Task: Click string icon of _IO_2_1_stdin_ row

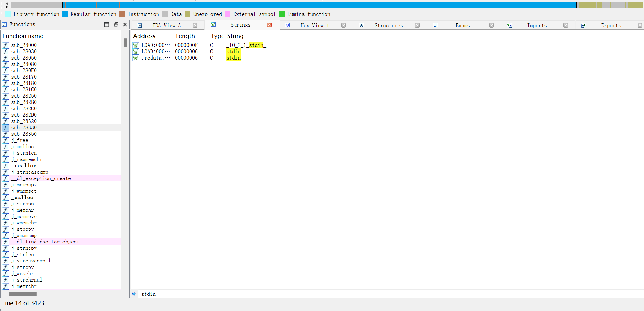Action: point(136,45)
